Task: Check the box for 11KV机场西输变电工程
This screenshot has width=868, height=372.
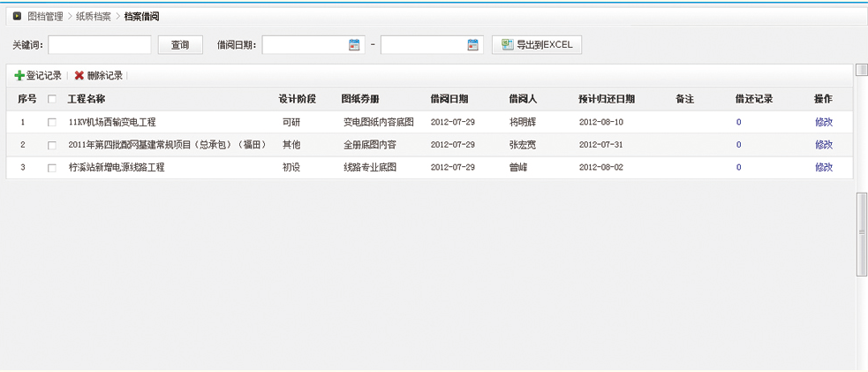Action: [x=52, y=123]
